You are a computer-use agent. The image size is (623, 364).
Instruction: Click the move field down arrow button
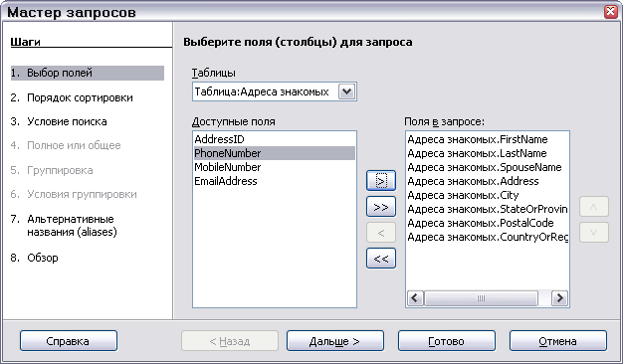pos(594,232)
